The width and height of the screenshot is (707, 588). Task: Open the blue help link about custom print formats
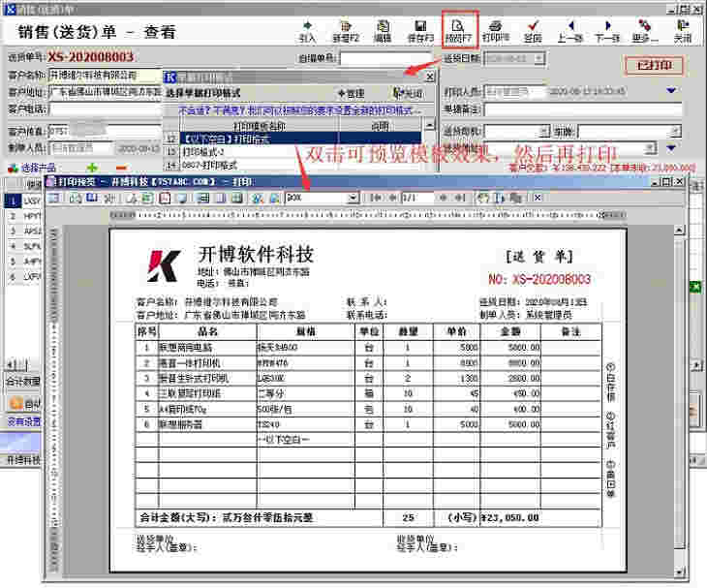[299, 110]
